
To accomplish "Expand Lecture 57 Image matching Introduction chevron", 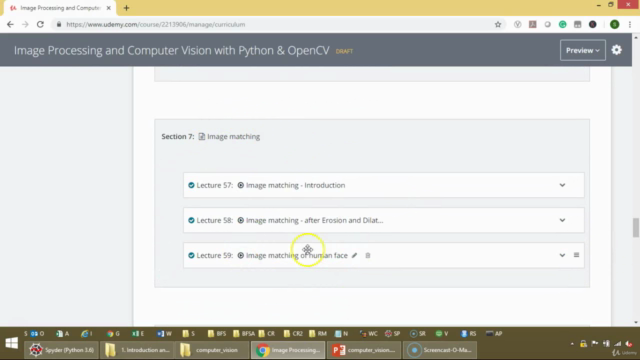I will (x=562, y=185).
